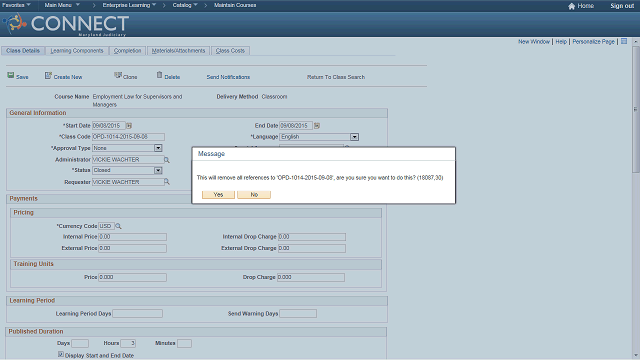
Task: Click the Published Duration Minutes field
Action: [184, 343]
